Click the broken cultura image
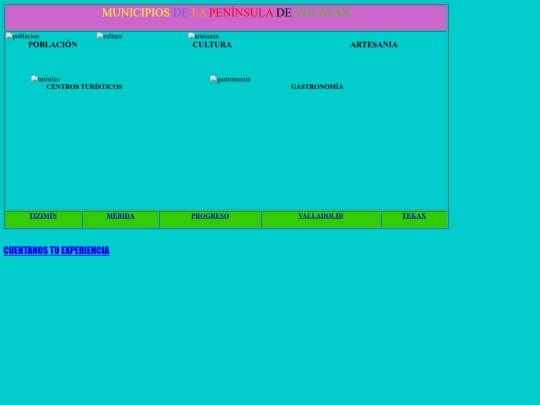540x405 pixels. click(x=110, y=36)
